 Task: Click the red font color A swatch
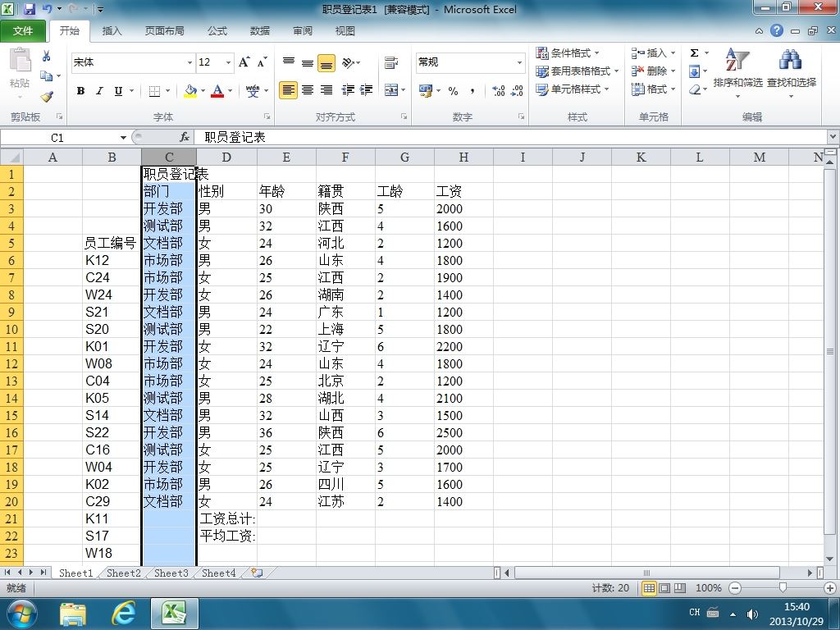pyautogui.click(x=217, y=91)
